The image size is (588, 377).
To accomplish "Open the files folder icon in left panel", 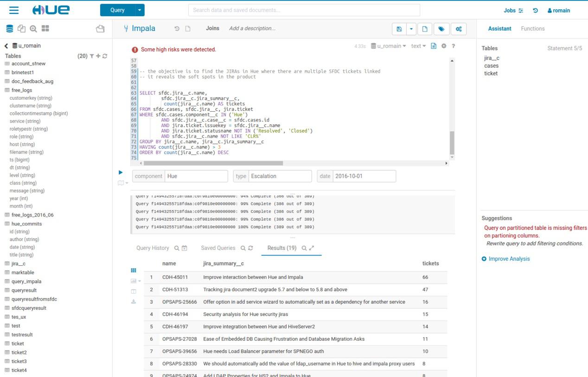I will [100, 29].
